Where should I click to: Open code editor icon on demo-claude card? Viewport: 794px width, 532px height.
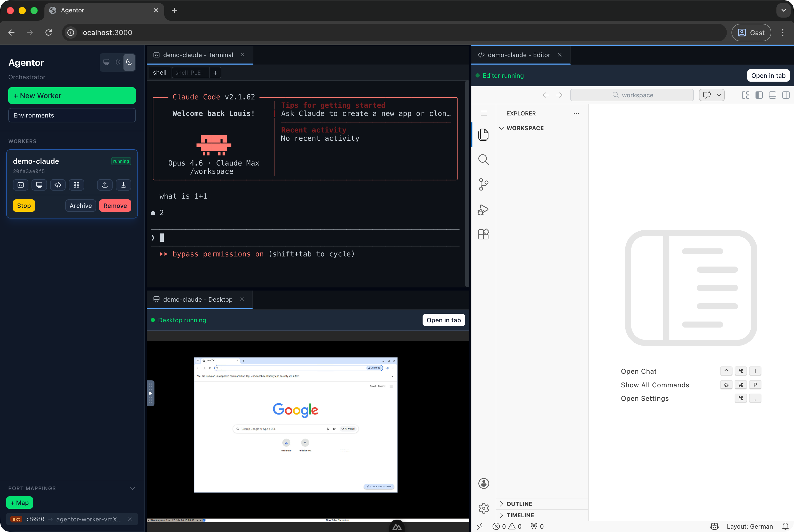click(x=58, y=185)
